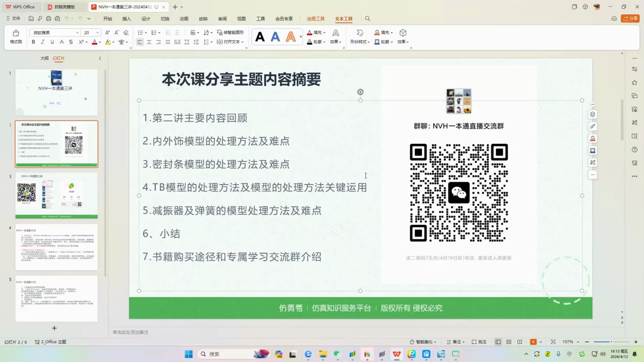Viewport: 644px width, 362px height.
Task: Open the 智能美化 dropdown in status bar
Action: 423,342
